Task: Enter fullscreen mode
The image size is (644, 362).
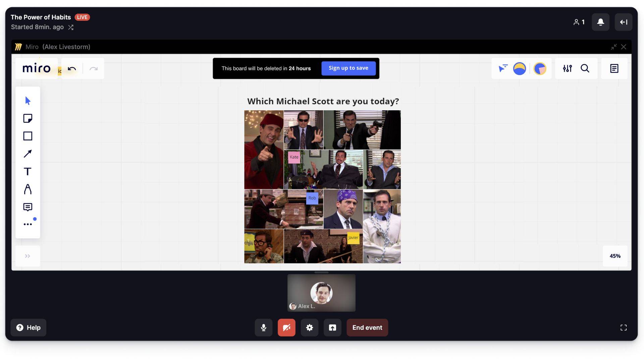Action: click(x=624, y=327)
